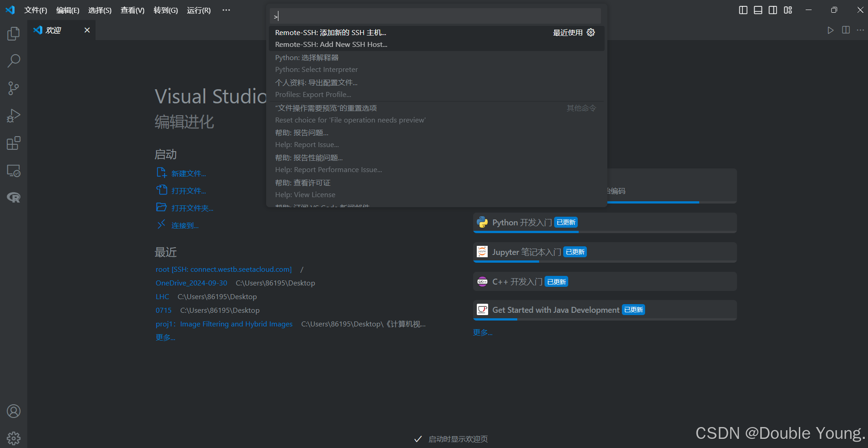Click the VS Code logo in title bar

click(x=10, y=10)
